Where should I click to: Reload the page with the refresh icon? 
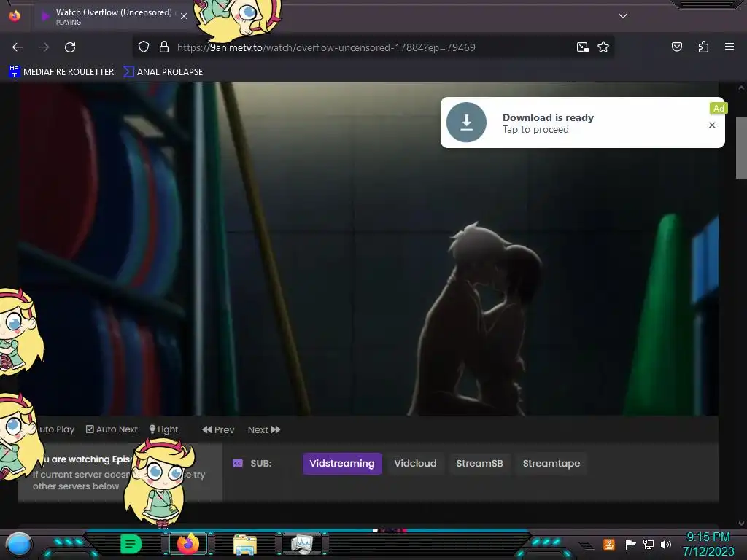pos(70,47)
